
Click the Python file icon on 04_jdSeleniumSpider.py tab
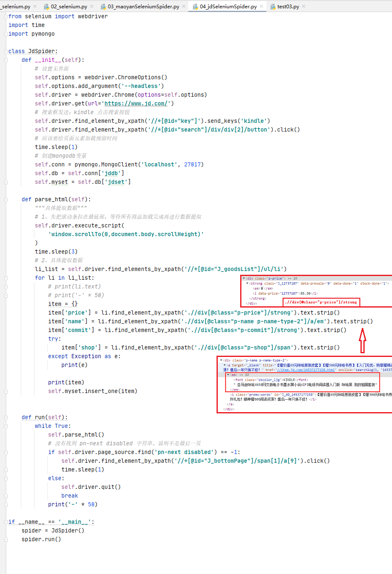click(x=195, y=7)
